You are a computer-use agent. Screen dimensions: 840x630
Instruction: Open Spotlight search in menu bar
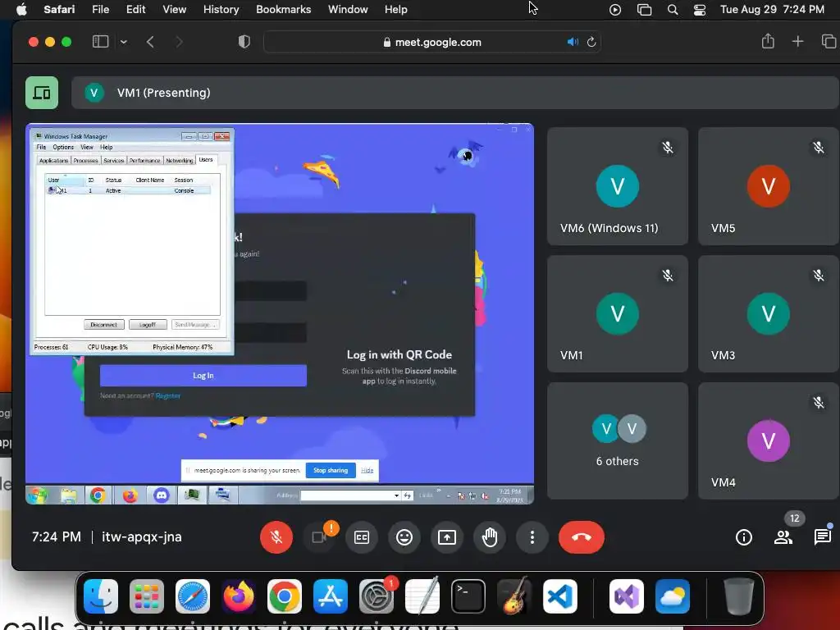pos(673,10)
